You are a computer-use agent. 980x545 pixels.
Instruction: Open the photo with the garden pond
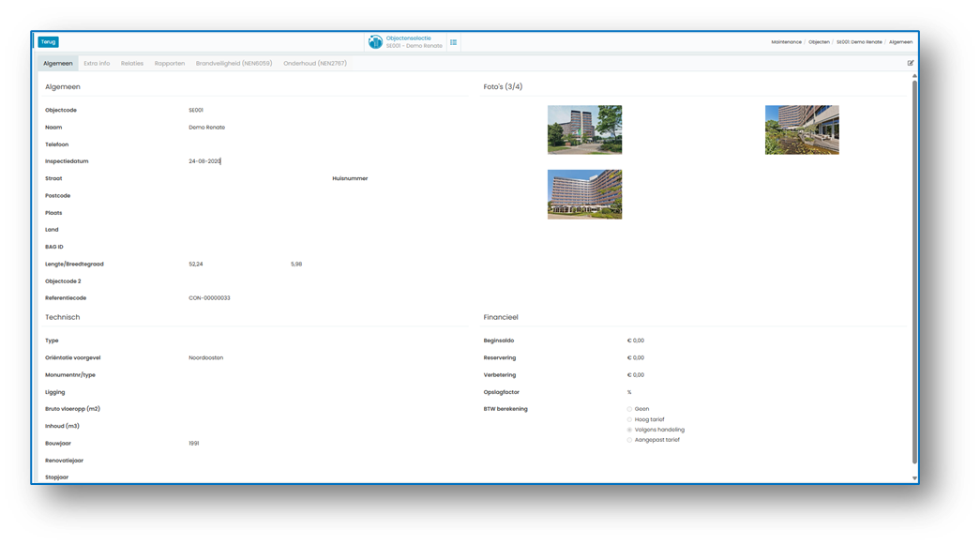pos(802,129)
